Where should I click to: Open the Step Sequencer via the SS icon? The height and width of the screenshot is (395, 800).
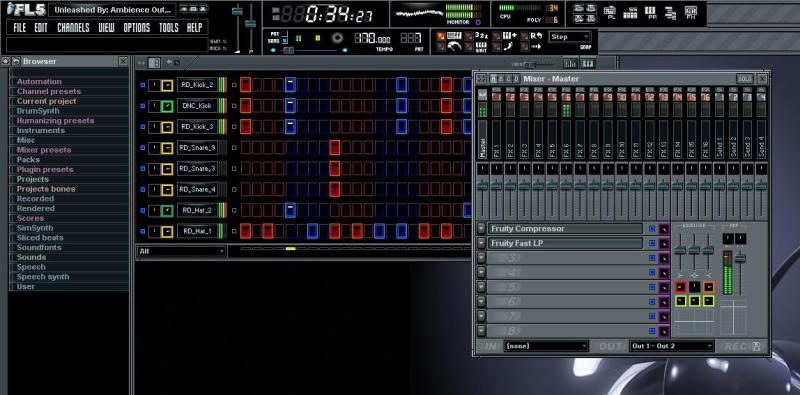(x=630, y=12)
